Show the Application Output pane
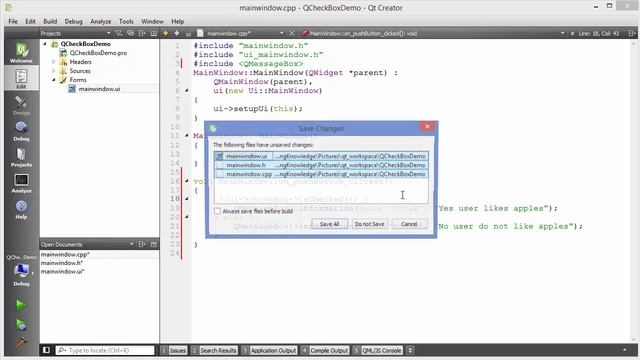Image resolution: width=640 pixels, height=360 pixels. click(x=269, y=350)
